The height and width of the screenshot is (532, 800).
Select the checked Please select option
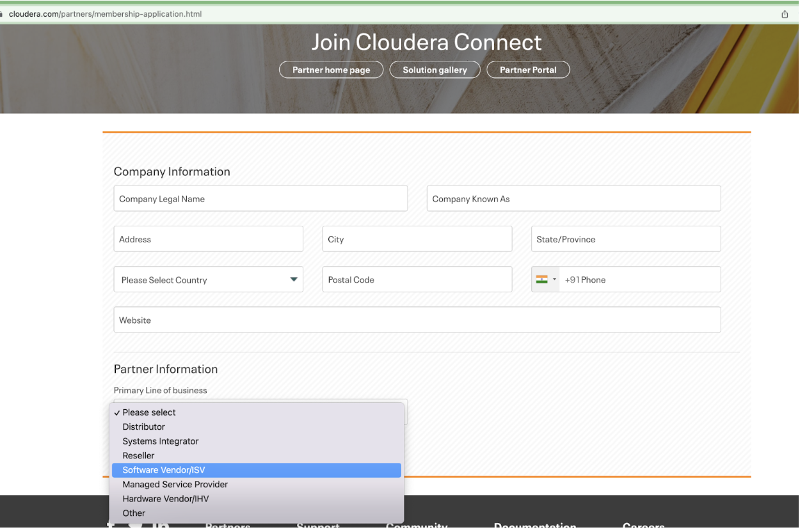257,412
